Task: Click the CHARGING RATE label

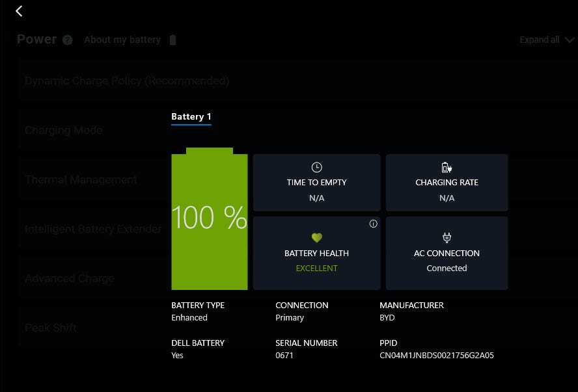Action: pyautogui.click(x=447, y=182)
